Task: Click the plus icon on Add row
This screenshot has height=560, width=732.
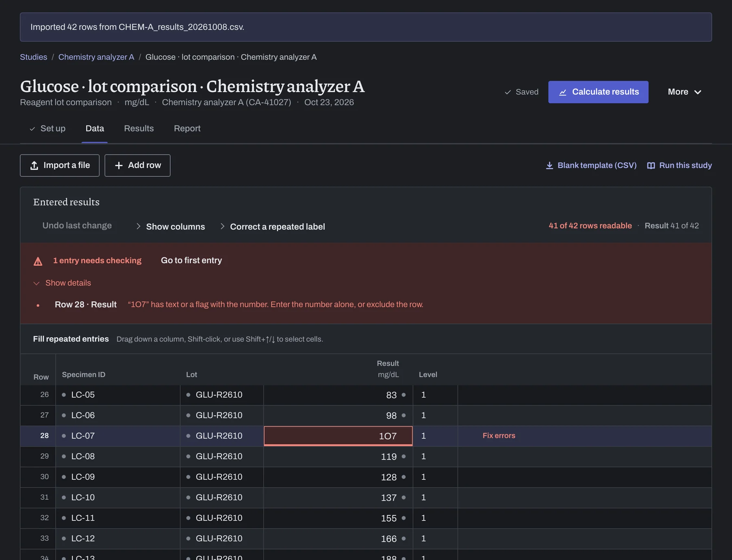Action: coord(119,165)
